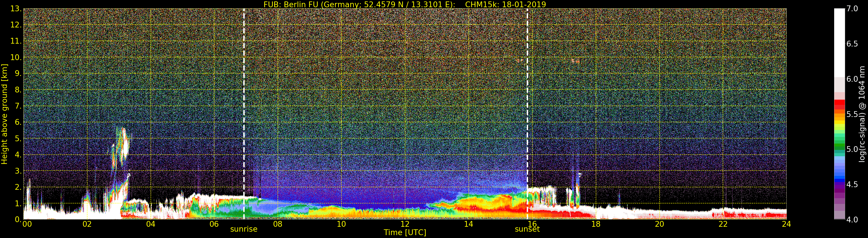The width and height of the screenshot is (868, 238).
Task: Select the "9." height tick label
Action: (x=18, y=73)
